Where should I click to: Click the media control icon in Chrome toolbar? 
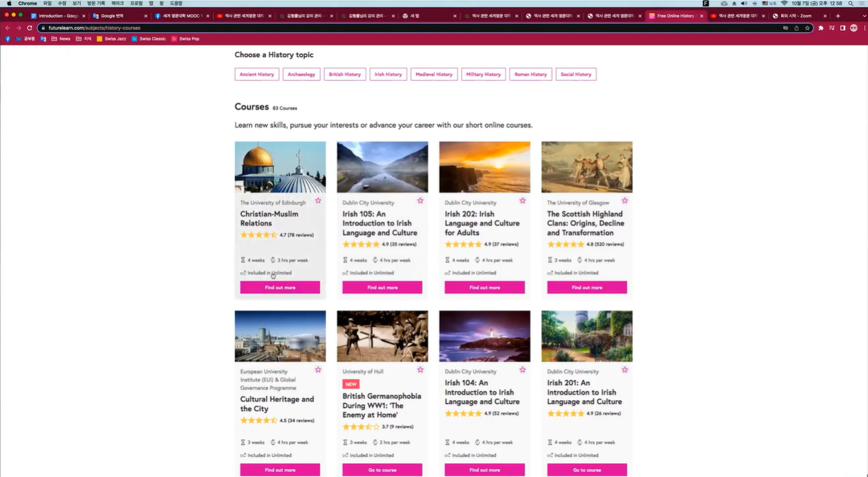click(x=832, y=28)
